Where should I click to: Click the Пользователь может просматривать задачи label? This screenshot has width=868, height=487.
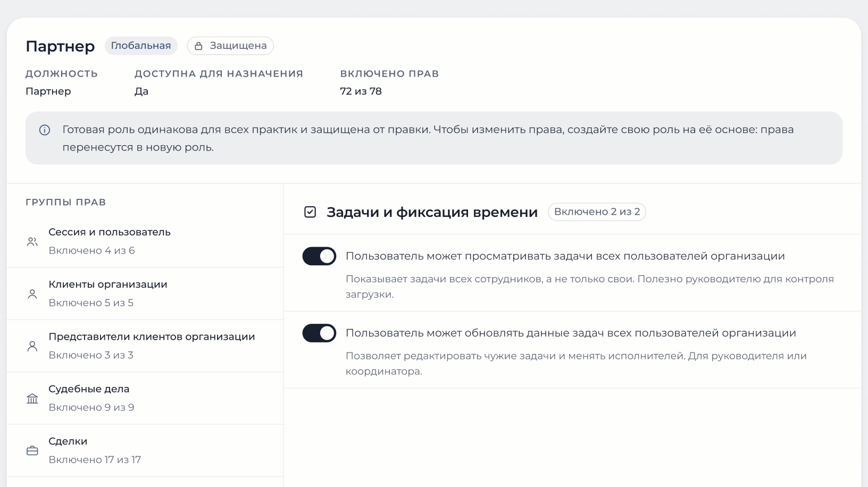pos(565,256)
